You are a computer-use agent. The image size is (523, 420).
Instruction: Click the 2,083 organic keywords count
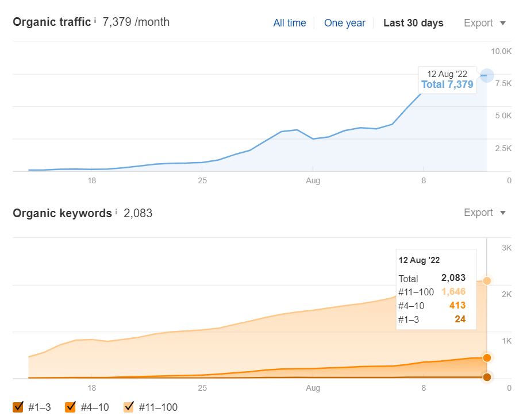[138, 213]
